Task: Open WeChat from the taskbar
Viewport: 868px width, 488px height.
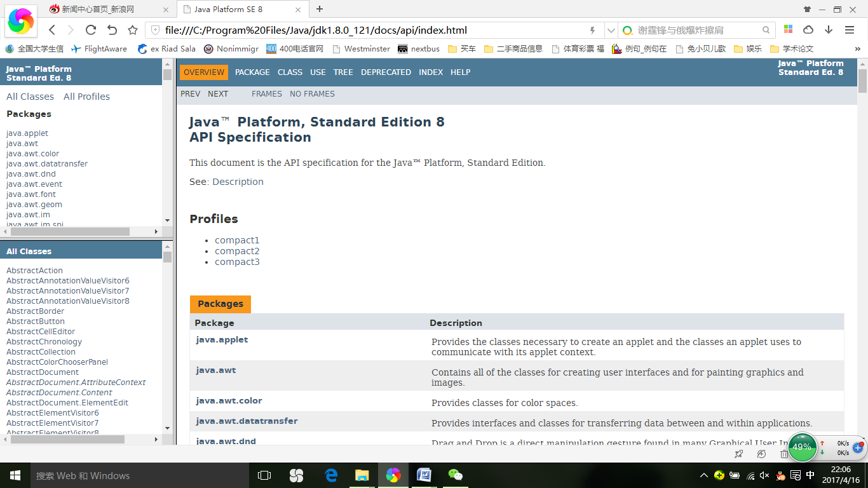Action: click(456, 475)
